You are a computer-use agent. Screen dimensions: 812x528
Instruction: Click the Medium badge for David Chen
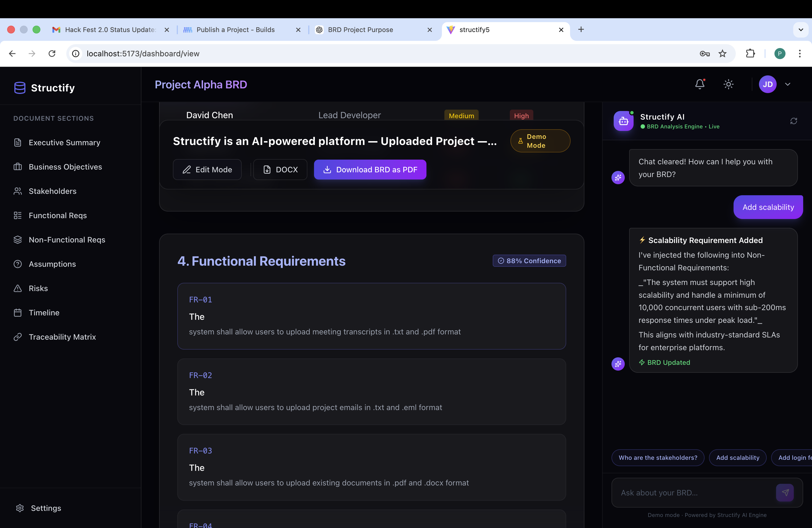pyautogui.click(x=461, y=115)
